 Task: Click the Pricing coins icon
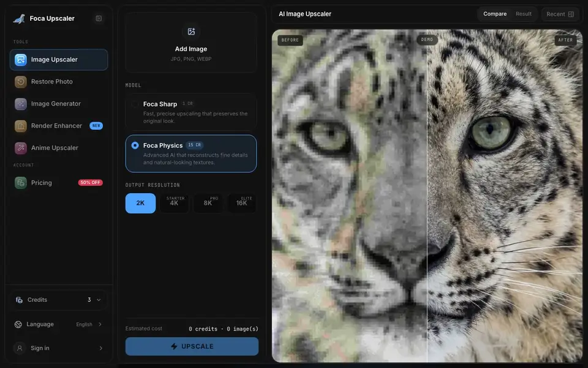(21, 183)
